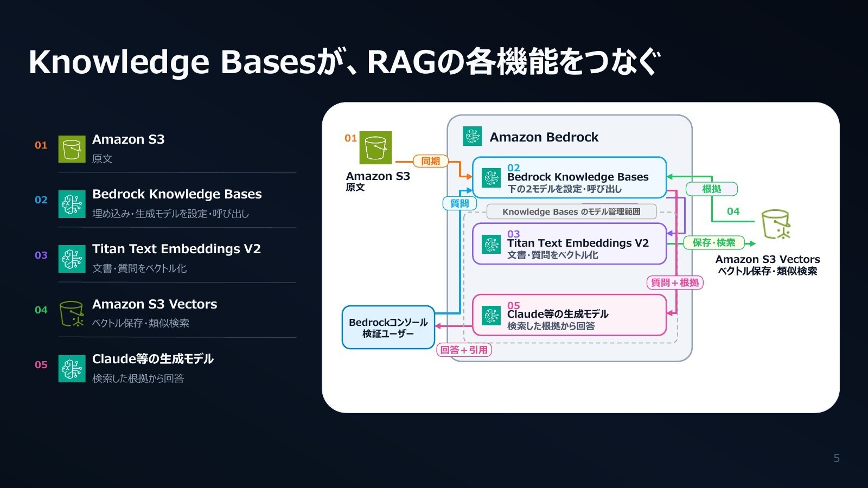Viewport: 868px width, 488px height.
Task: Click the slide page number '5'
Action: tap(837, 459)
